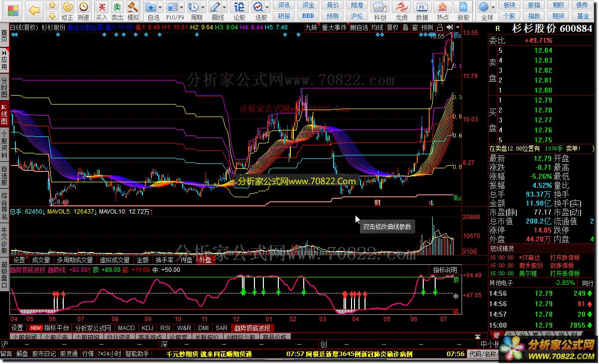
Task: Click 删自选 remove from favorites
Action: 359,27
